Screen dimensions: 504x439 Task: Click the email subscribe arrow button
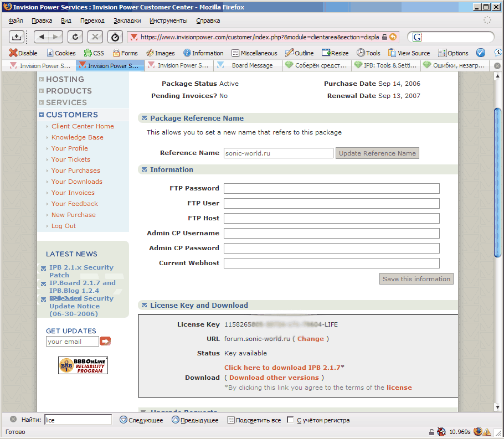click(105, 342)
